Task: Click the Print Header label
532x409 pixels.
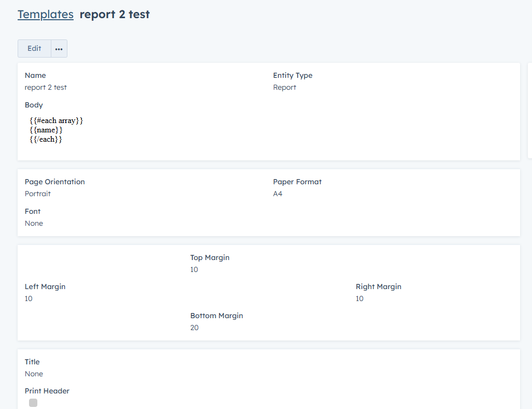Action: click(47, 391)
